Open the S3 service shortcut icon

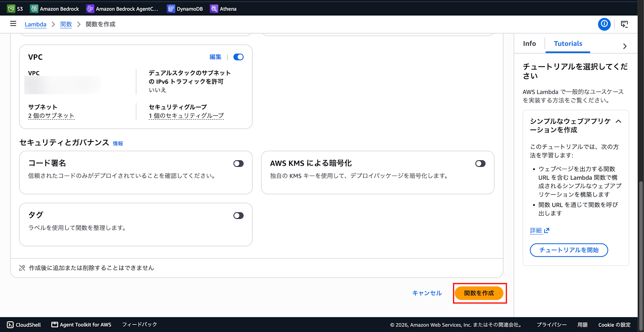coord(11,9)
